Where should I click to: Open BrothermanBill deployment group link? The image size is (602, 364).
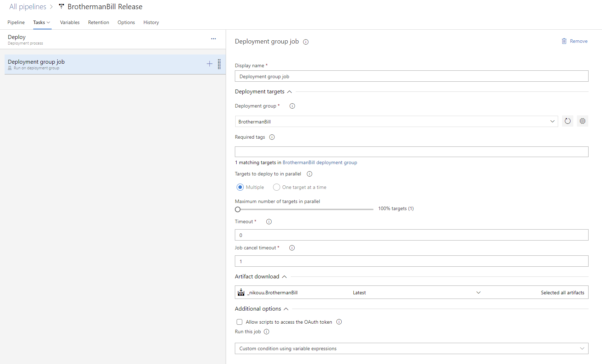(320, 163)
